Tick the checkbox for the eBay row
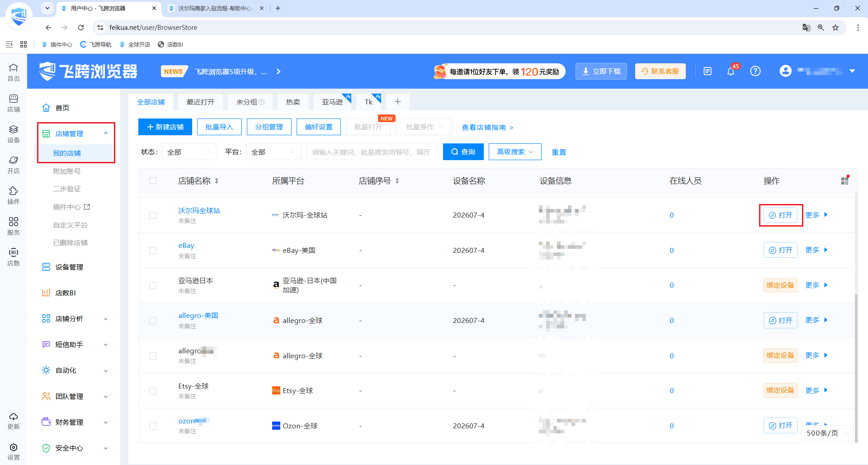Viewport: 868px width, 465px height. [x=153, y=251]
